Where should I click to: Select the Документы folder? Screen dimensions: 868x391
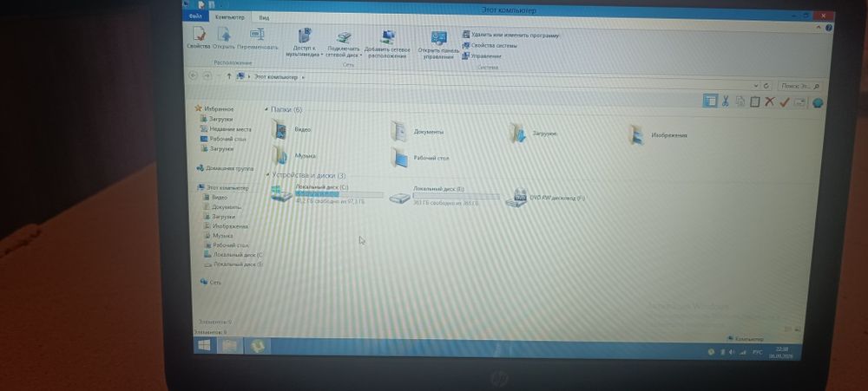click(x=418, y=132)
